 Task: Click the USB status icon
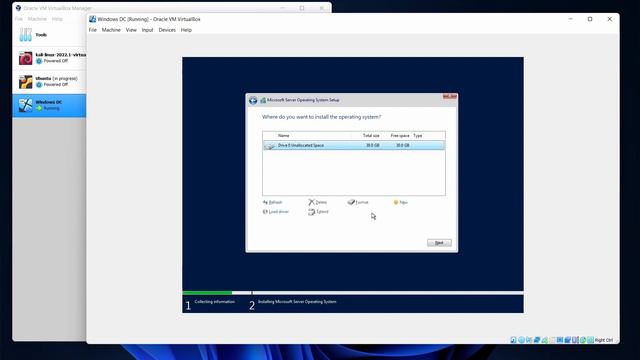point(545,340)
